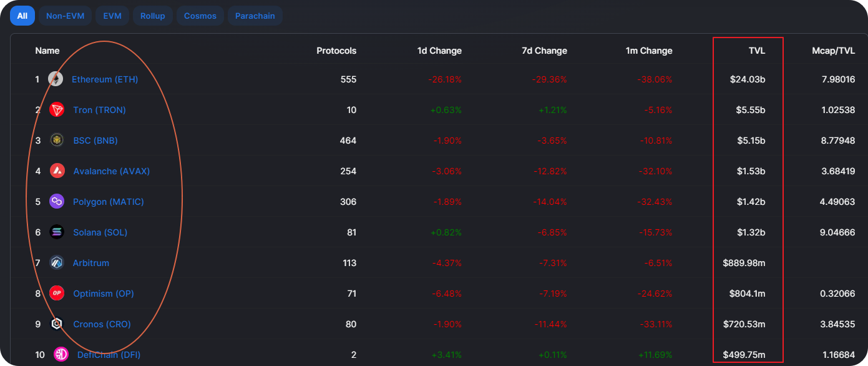Click DefiChain's TVL value $499.75m

click(744, 355)
